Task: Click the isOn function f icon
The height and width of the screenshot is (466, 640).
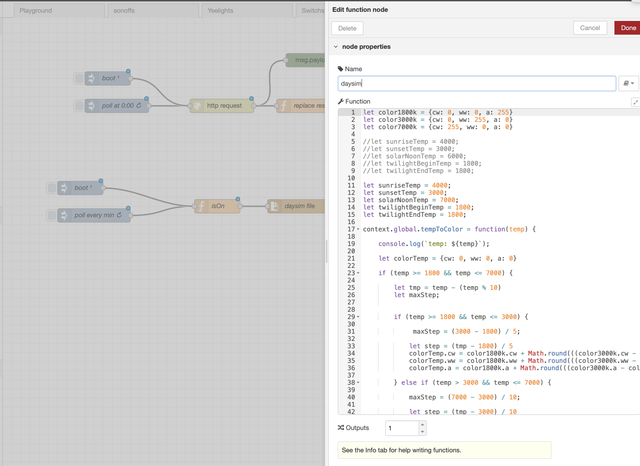Action: pyautogui.click(x=201, y=206)
